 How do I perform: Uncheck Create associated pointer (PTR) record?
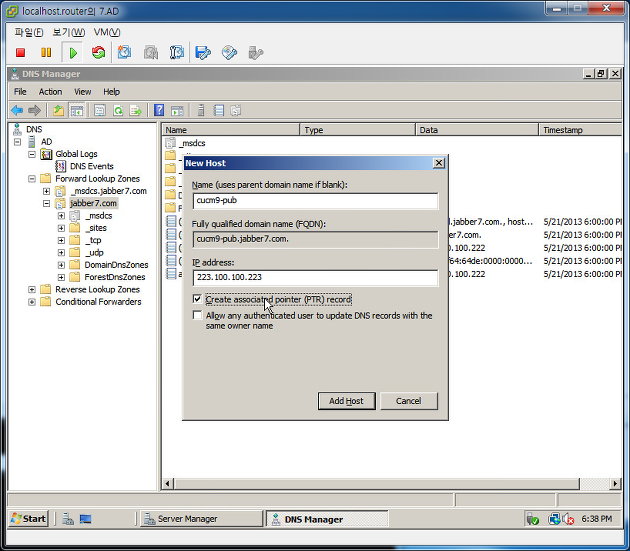197,299
